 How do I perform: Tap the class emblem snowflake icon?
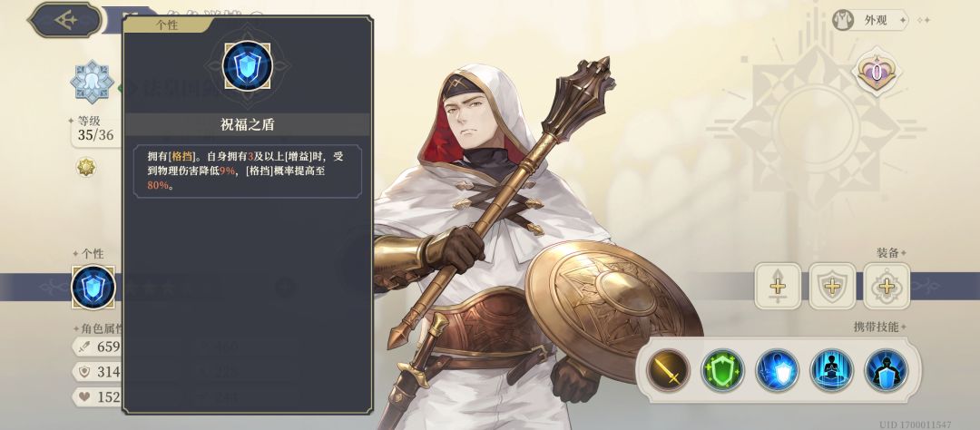tap(92, 82)
